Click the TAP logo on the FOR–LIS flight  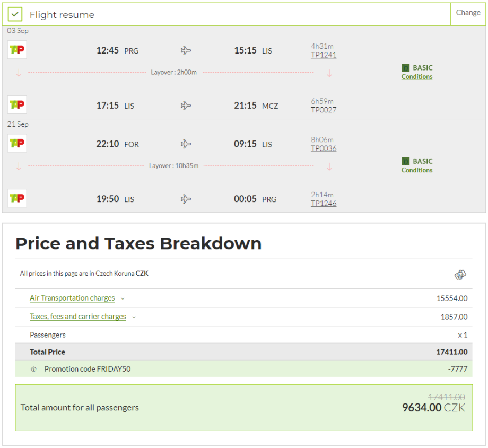click(x=17, y=144)
